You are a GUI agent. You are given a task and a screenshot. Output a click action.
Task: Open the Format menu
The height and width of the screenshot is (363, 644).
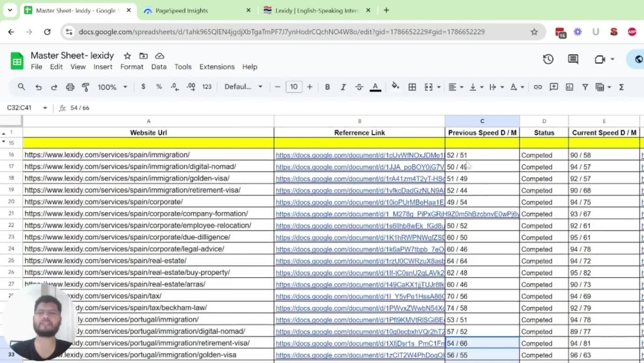132,67
